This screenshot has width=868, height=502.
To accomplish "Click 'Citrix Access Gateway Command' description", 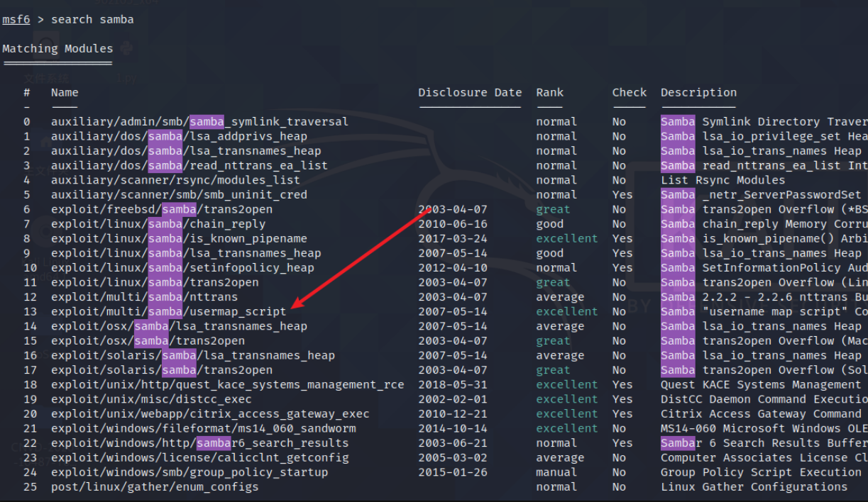I will [x=761, y=413].
